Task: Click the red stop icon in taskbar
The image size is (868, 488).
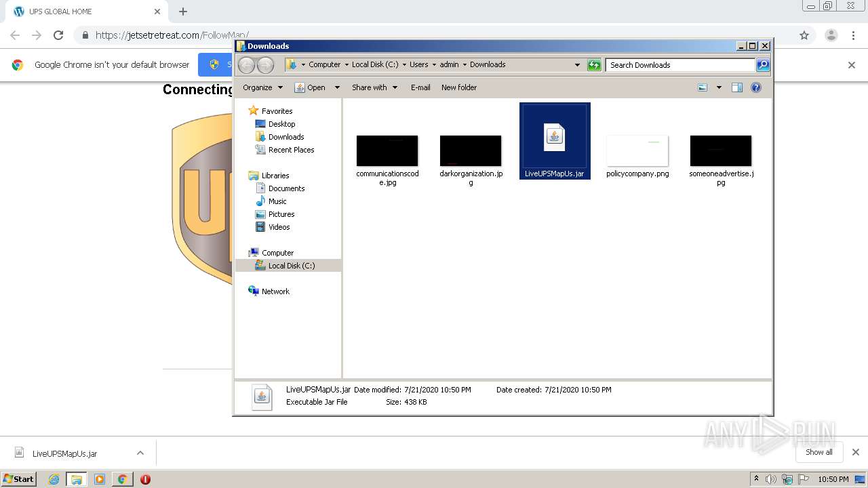Action: tap(145, 479)
